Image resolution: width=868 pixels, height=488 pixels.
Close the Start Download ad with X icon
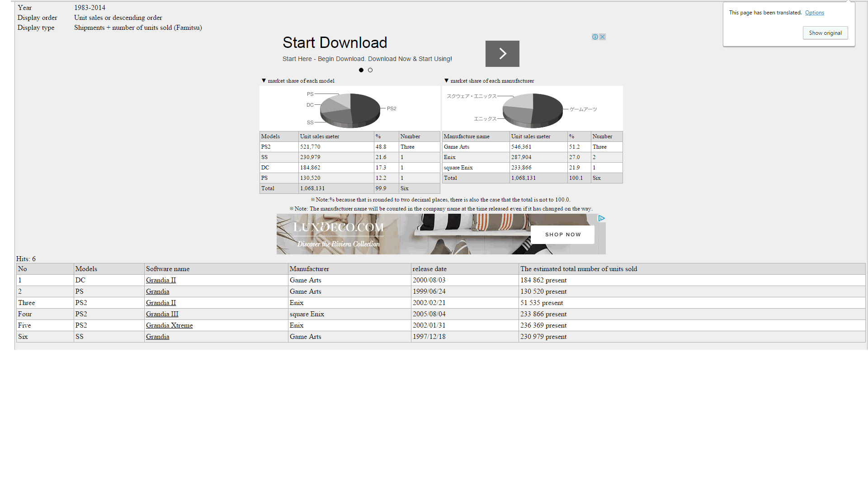coord(602,37)
